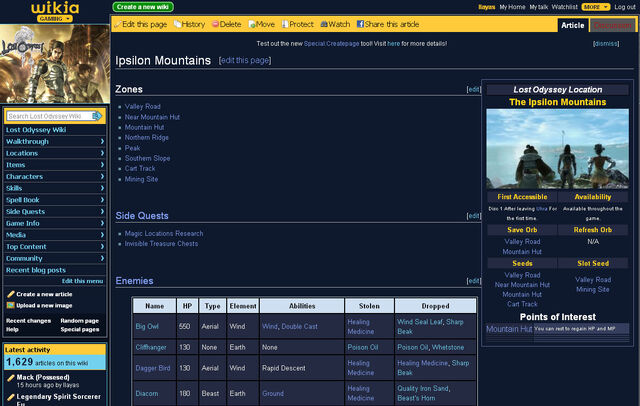Open Special pages link

[x=80, y=329]
